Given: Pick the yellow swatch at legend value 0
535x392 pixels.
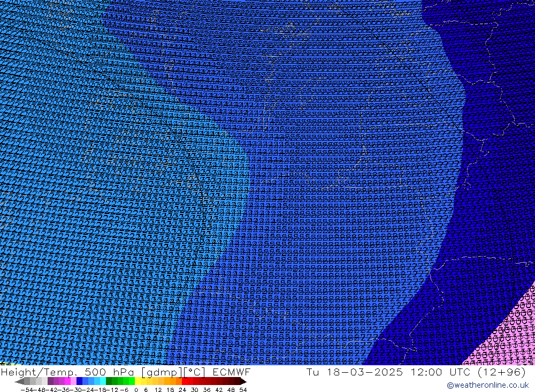Looking at the screenshot, I should tap(137, 381).
